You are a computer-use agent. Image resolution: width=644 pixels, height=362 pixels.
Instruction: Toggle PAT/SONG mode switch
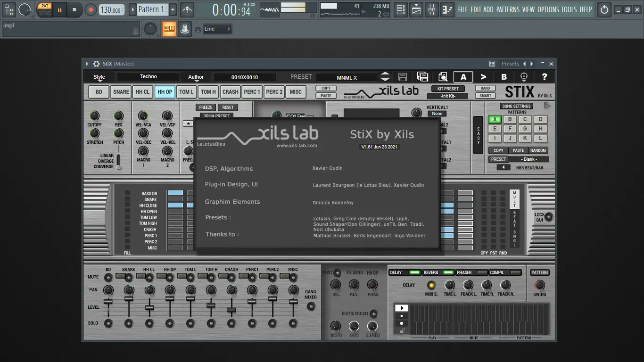45,9
